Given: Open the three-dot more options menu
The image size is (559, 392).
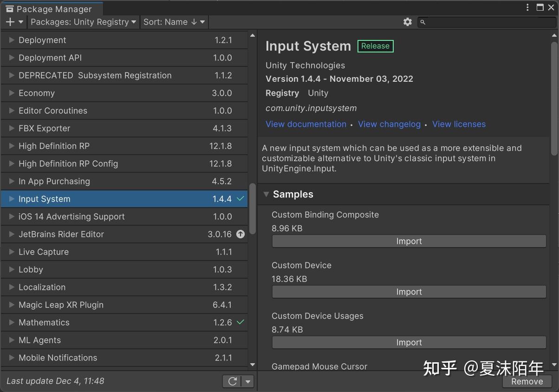Looking at the screenshot, I should click(527, 7).
